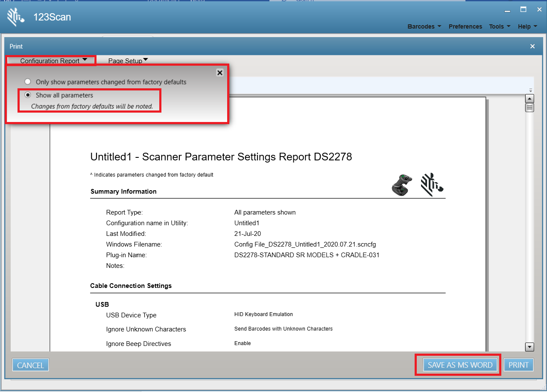Open the Preferences menu item
This screenshot has height=392, width=547.
click(465, 26)
